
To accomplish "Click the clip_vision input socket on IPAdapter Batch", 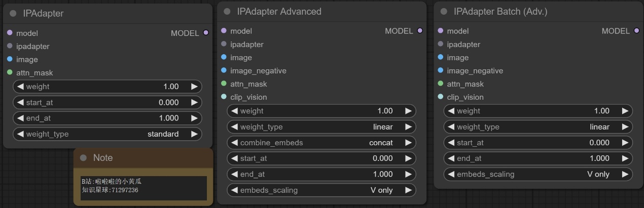I will pos(440,97).
